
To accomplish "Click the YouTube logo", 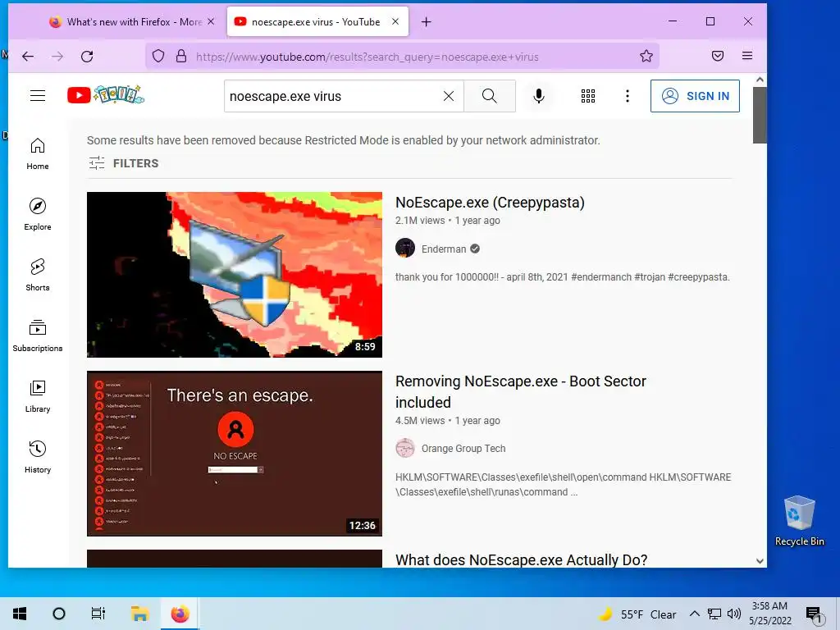I will [106, 95].
